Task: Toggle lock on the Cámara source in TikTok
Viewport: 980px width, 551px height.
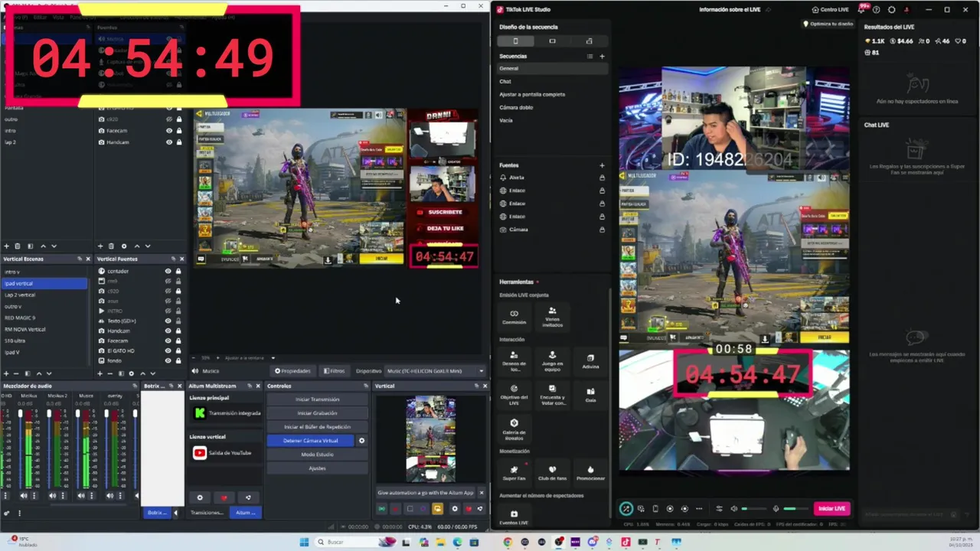Action: click(602, 230)
